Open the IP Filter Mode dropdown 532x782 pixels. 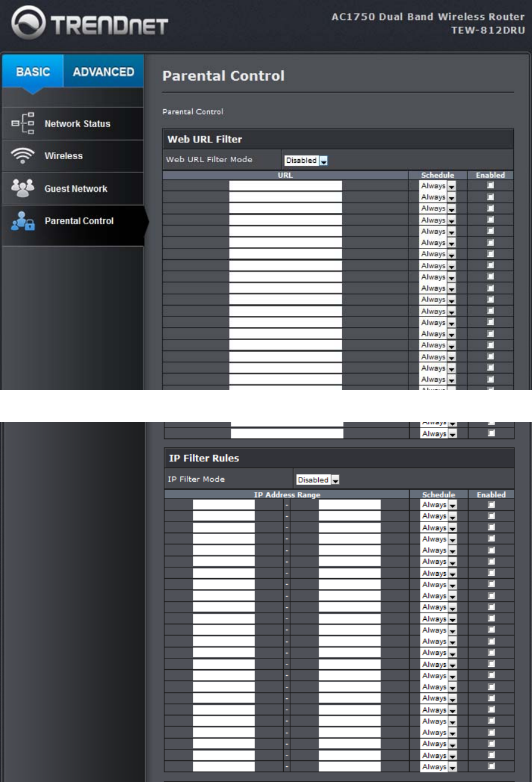[318, 480]
